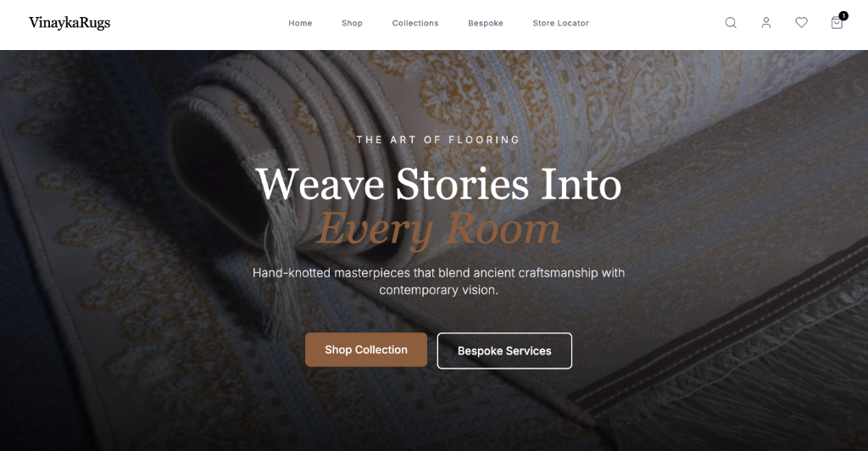Open the Shop menu item
Image resolution: width=868 pixels, height=451 pixels.
pyautogui.click(x=352, y=23)
